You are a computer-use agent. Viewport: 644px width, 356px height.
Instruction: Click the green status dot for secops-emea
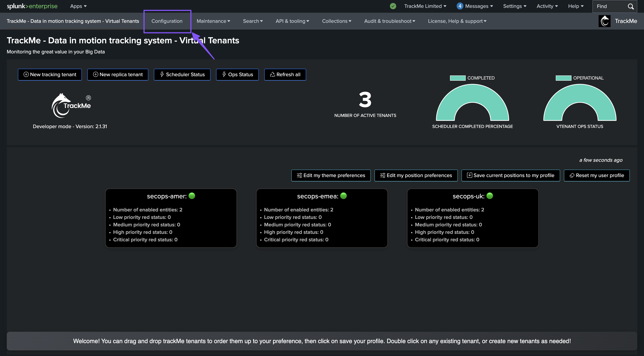tap(343, 196)
